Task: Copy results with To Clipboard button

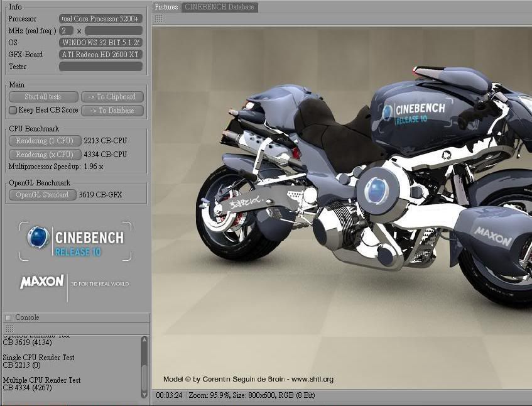Action: pyautogui.click(x=112, y=97)
